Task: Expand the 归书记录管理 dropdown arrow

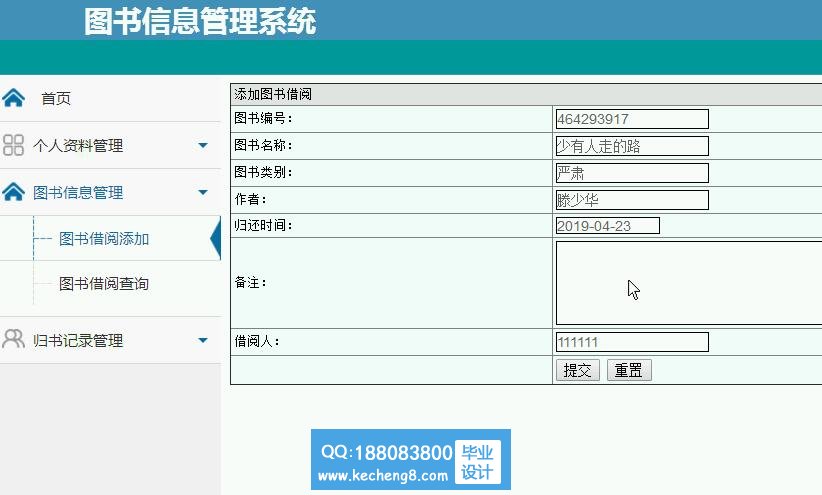Action: (203, 340)
